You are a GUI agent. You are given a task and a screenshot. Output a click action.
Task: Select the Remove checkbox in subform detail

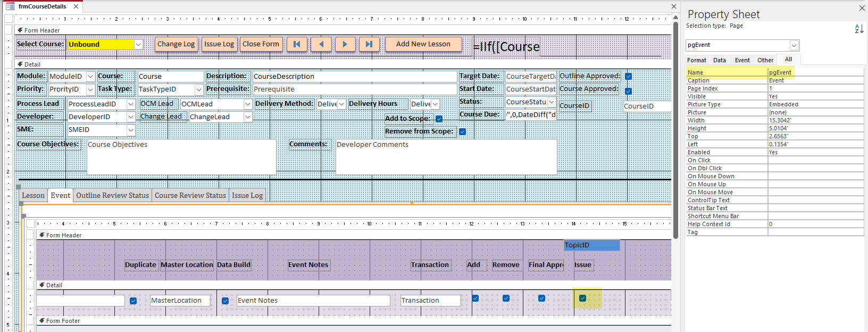click(x=506, y=298)
